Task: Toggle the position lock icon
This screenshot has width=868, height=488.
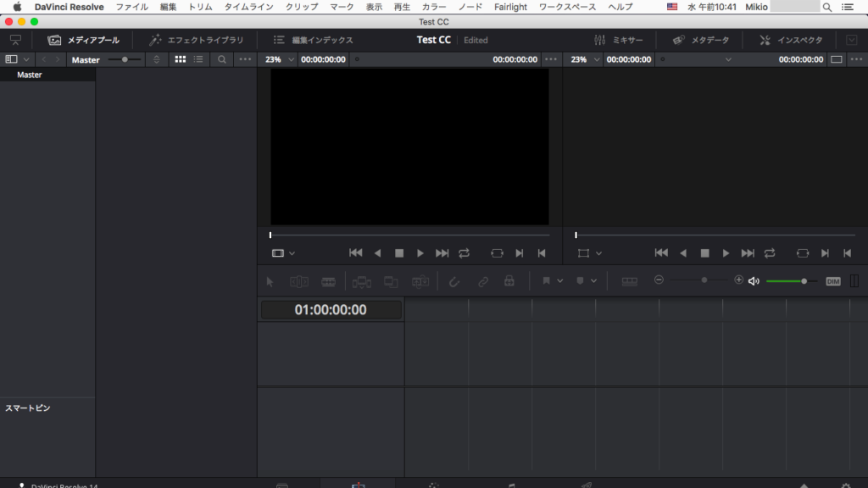Action: click(509, 281)
